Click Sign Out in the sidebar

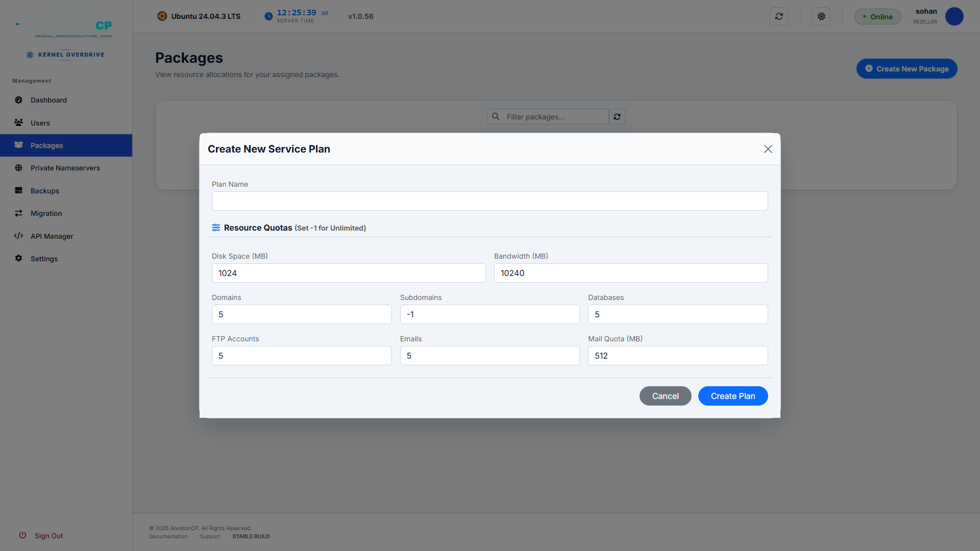[49, 536]
